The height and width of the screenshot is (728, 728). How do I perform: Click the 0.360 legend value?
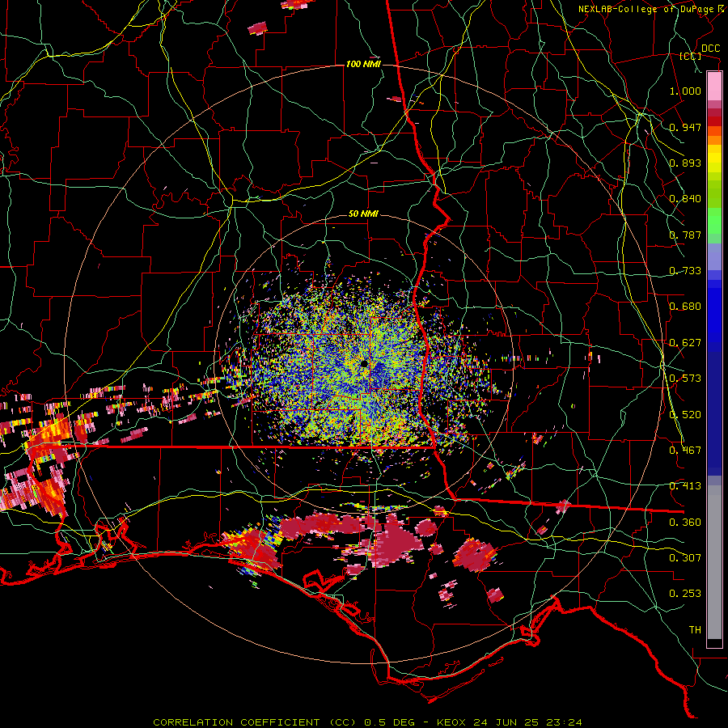pyautogui.click(x=685, y=523)
